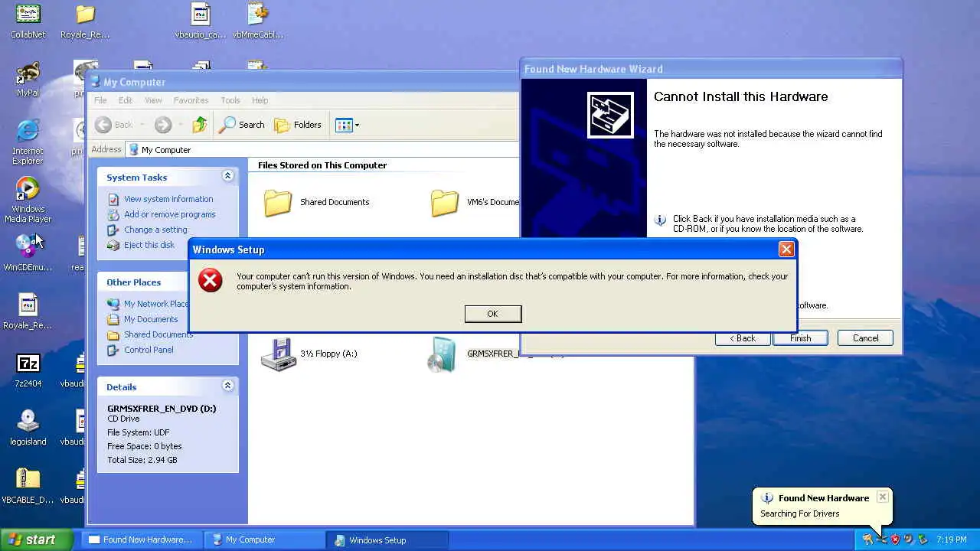Image resolution: width=980 pixels, height=551 pixels.
Task: Select the vbMmeCabl... desktop file
Action: (258, 21)
